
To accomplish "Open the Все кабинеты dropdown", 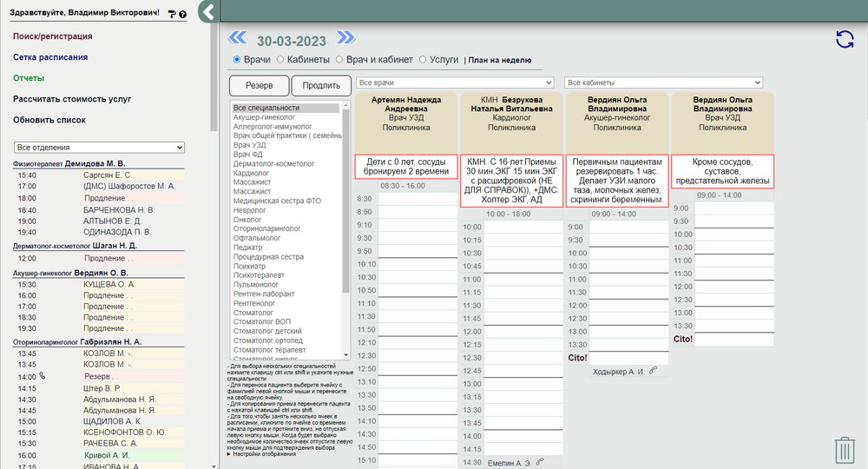I will coord(663,83).
